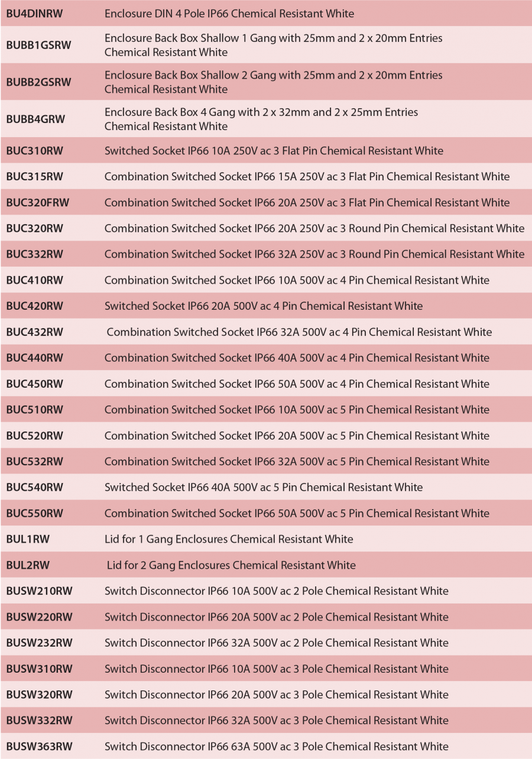Viewport: 532px width, 759px height.
Task: Select the Lid for 2 Gang Enclosures description
Action: [231, 565]
